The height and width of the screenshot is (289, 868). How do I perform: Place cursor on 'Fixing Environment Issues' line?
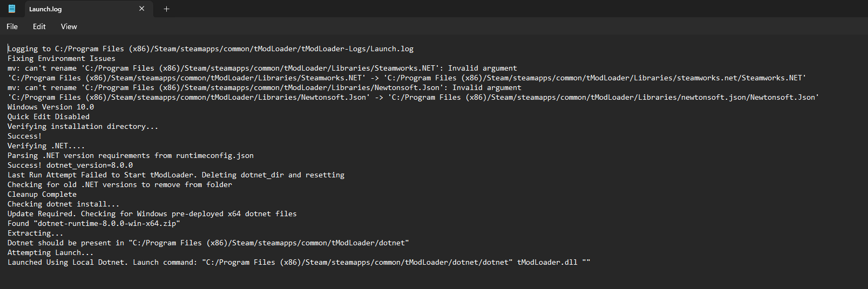pyautogui.click(x=61, y=59)
